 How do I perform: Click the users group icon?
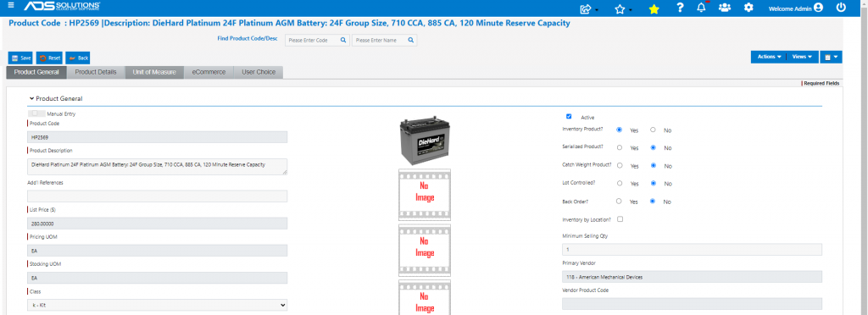[x=724, y=8]
